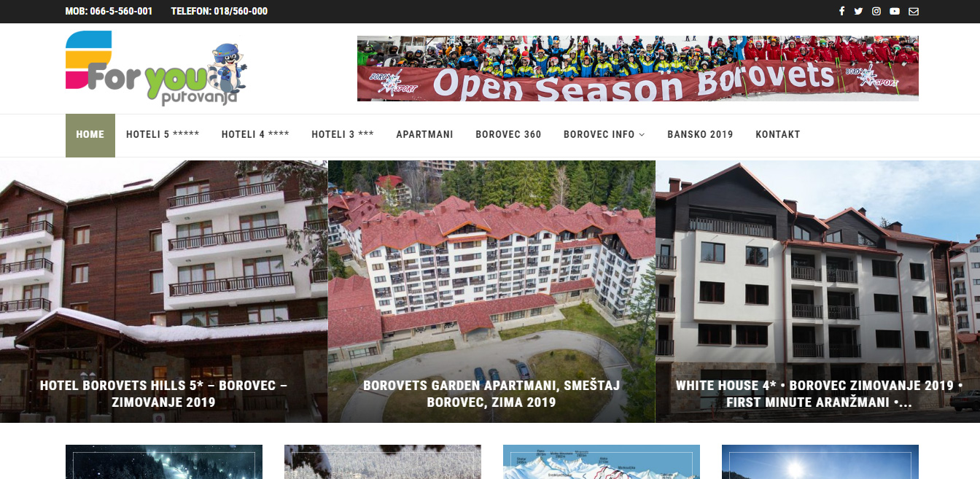This screenshot has width=980, height=479.
Task: Click the email envelope icon
Action: [914, 11]
